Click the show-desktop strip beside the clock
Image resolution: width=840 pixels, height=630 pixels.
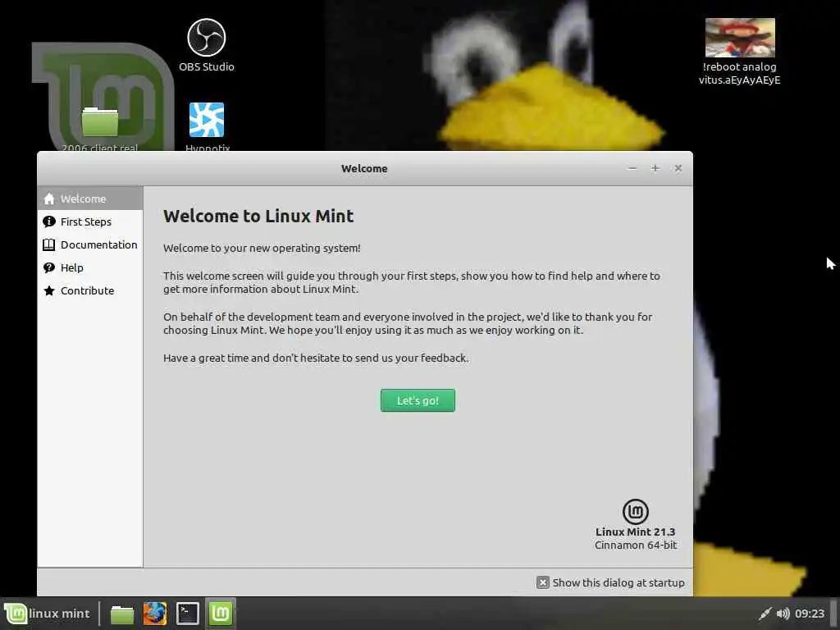pos(833,614)
